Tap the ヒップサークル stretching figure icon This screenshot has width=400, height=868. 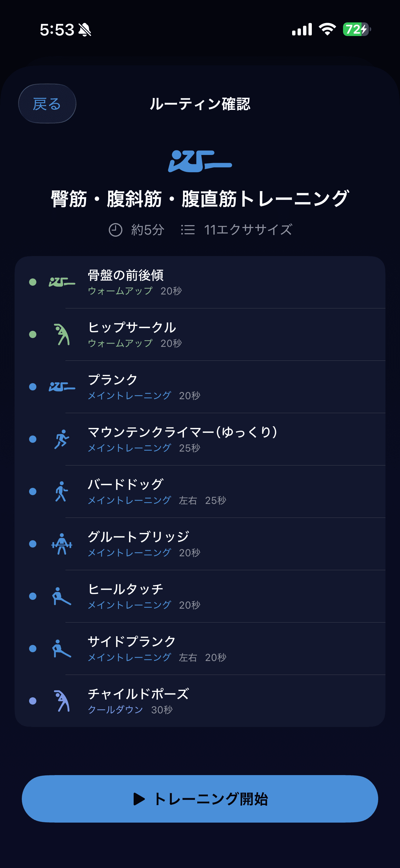coord(62,334)
